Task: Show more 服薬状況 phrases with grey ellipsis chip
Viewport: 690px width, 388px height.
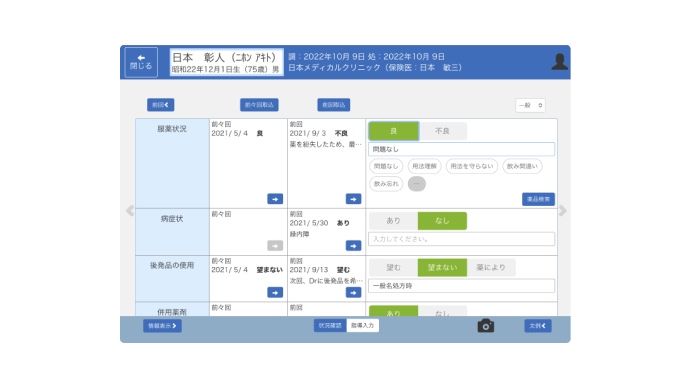Action: tap(416, 183)
